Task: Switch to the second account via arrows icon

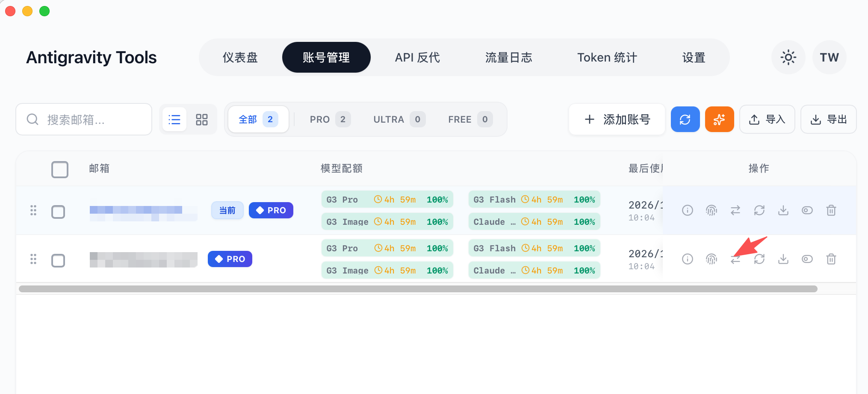Action: [x=735, y=259]
